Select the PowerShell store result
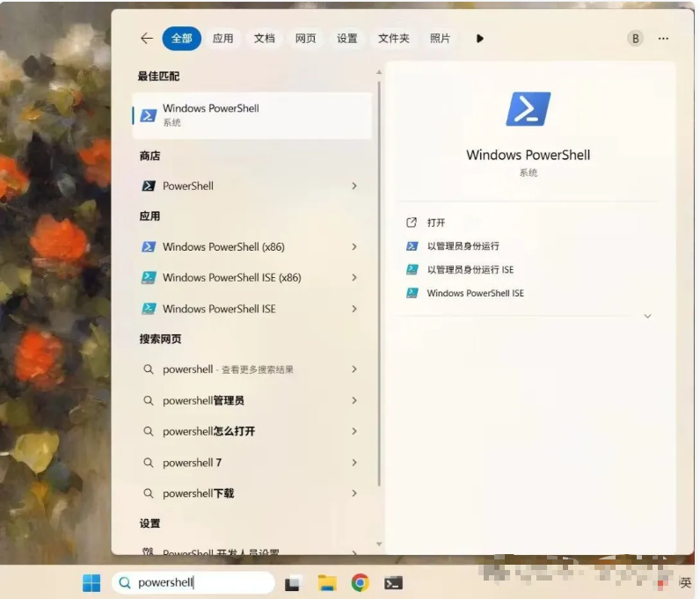The height and width of the screenshot is (599, 700). pyautogui.click(x=252, y=186)
